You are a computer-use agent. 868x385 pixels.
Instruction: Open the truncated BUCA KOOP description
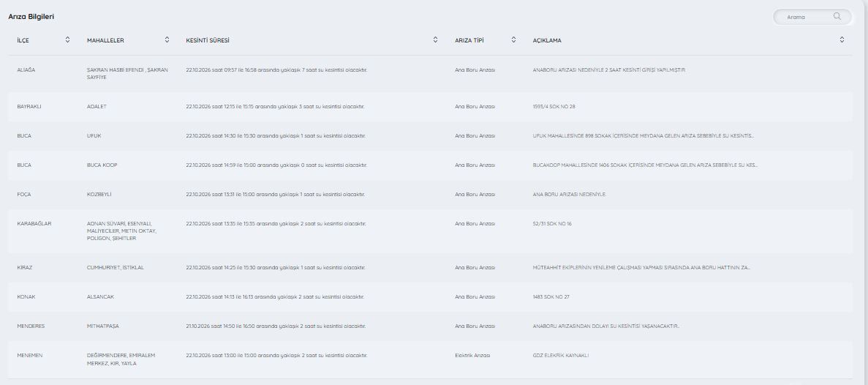click(x=645, y=165)
